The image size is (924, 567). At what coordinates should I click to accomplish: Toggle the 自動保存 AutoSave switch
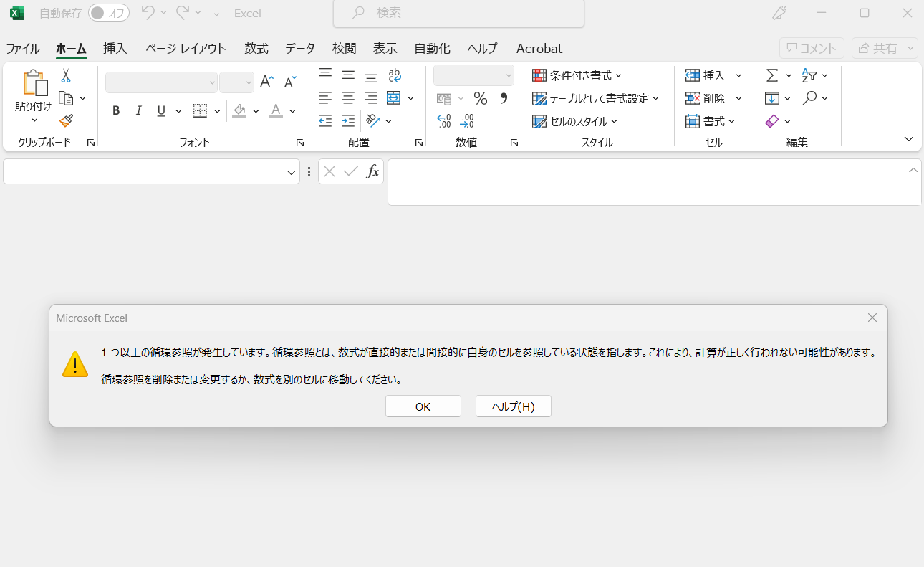pyautogui.click(x=109, y=13)
